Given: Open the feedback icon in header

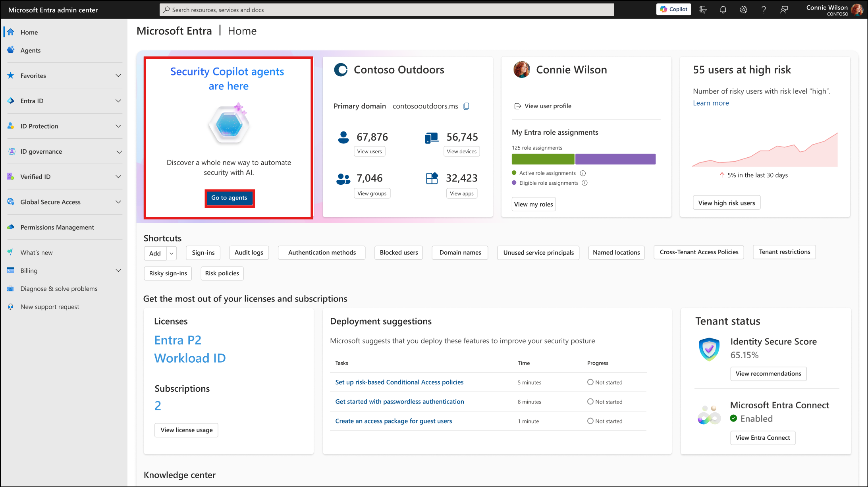Looking at the screenshot, I should [x=784, y=10].
